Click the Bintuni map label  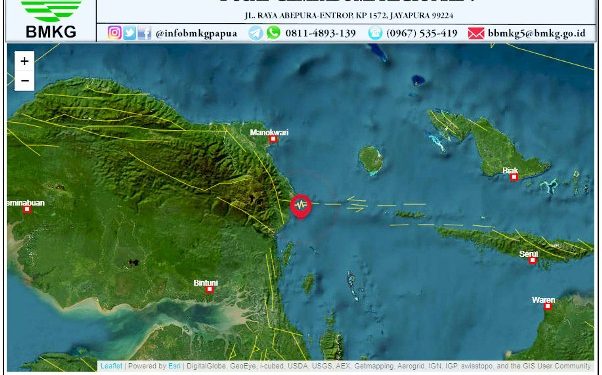click(x=206, y=283)
